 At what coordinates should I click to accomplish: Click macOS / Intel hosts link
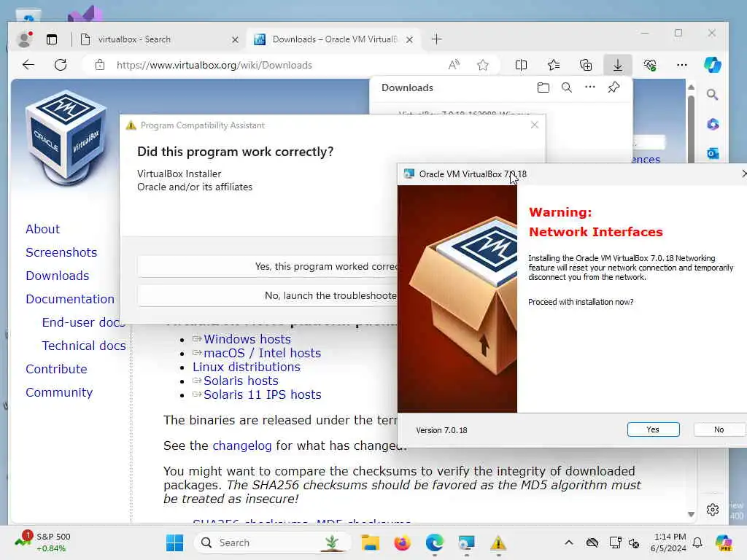[x=263, y=353]
